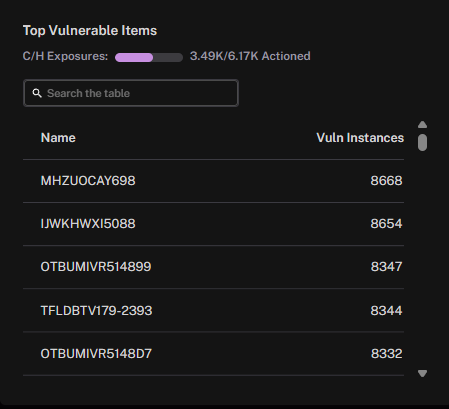Click the 8344 vuln instances count
This screenshot has width=449, height=409.
tap(386, 311)
